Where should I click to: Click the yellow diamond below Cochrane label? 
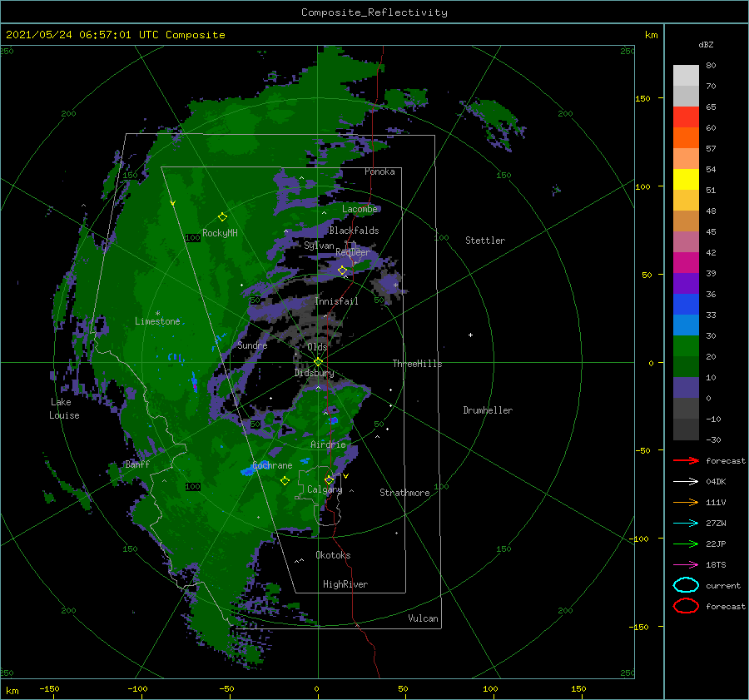click(285, 480)
